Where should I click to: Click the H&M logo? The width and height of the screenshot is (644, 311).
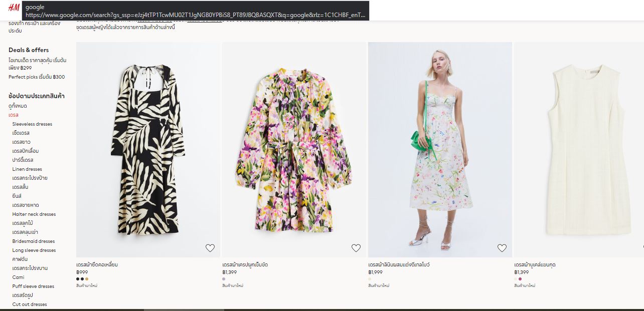pos(14,7)
